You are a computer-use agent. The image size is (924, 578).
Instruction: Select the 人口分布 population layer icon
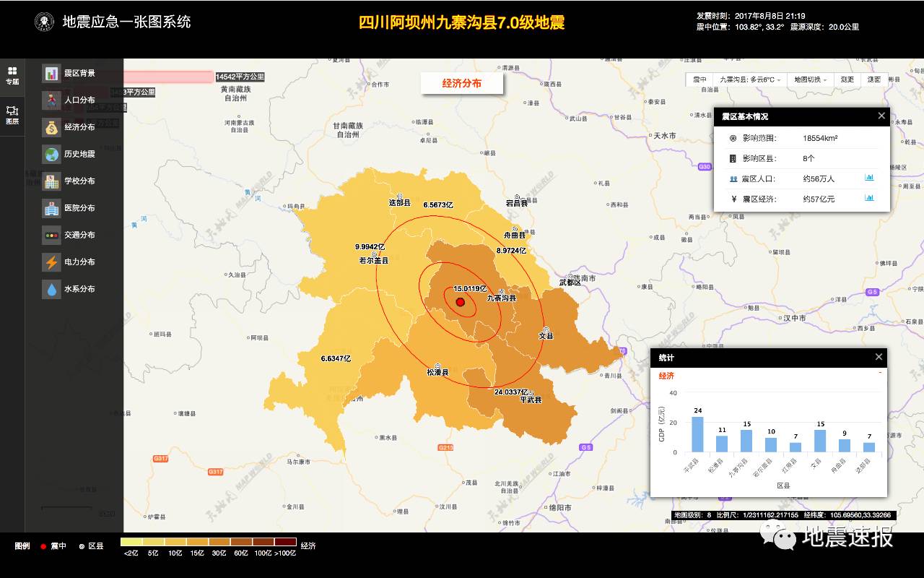coord(51,100)
